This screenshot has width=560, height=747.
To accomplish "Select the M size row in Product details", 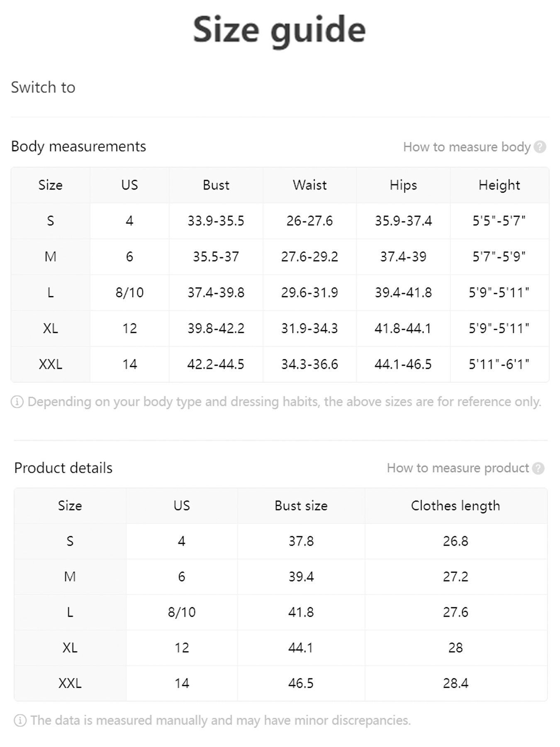I will click(x=70, y=576).
